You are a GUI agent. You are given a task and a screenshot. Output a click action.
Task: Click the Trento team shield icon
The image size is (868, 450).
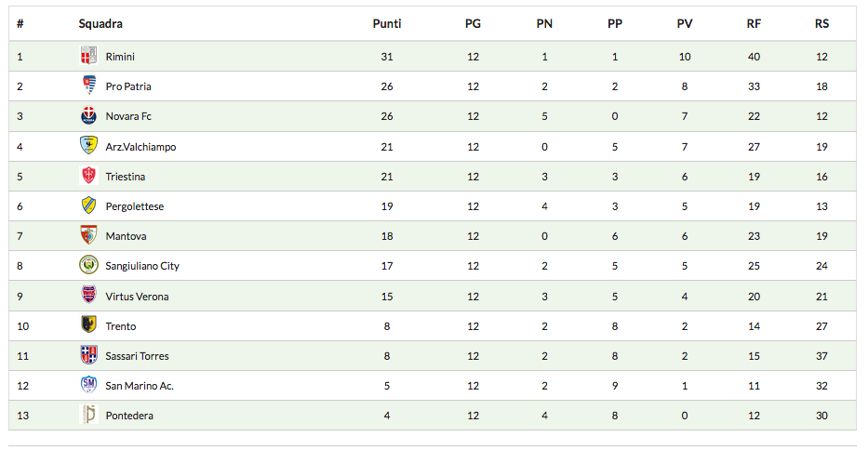pos(88,325)
